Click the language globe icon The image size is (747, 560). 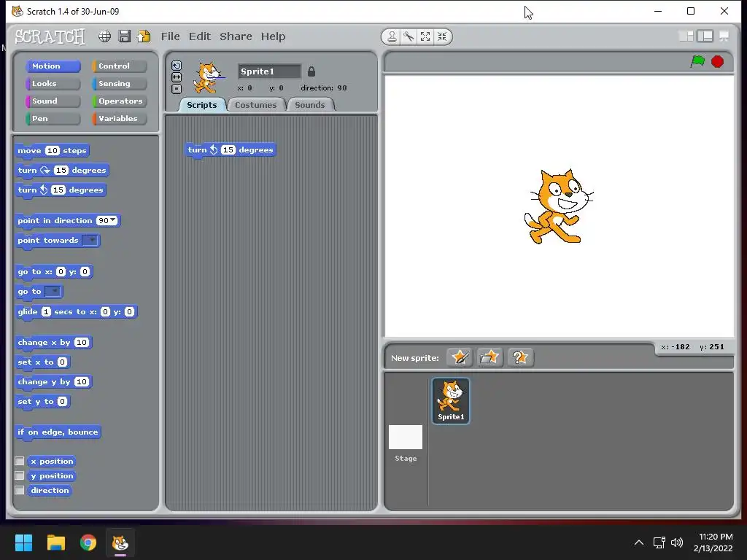click(104, 36)
